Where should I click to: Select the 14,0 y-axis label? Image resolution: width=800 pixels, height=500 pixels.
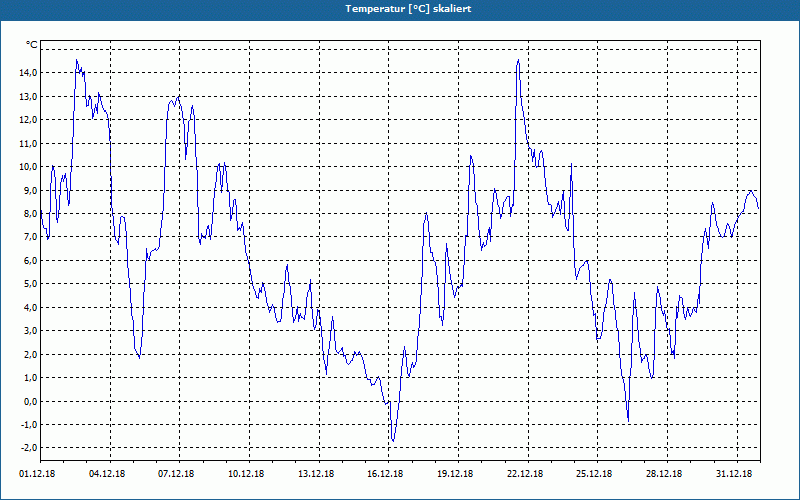point(28,72)
